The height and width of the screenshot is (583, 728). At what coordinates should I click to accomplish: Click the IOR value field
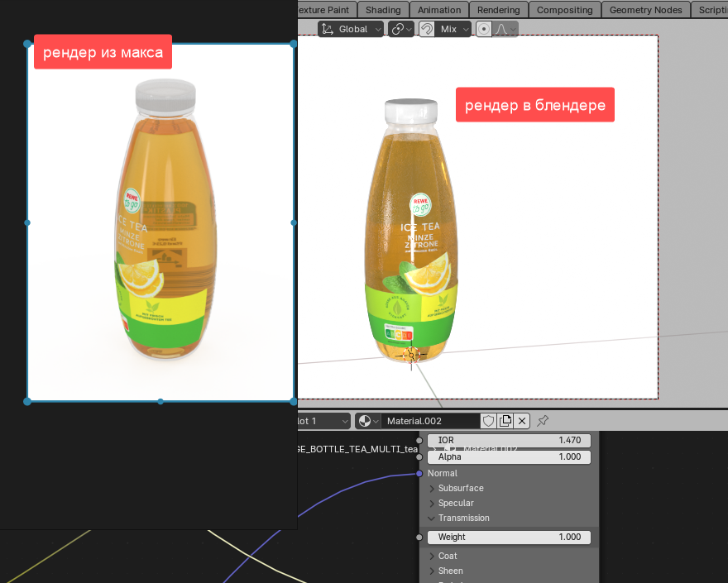[x=509, y=440]
